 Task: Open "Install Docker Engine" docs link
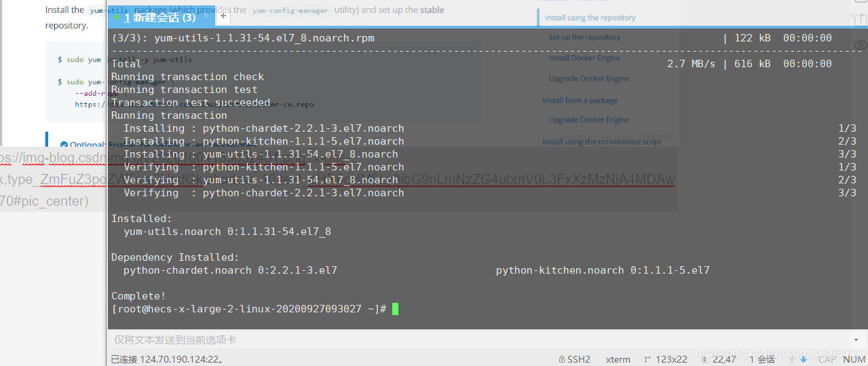584,58
